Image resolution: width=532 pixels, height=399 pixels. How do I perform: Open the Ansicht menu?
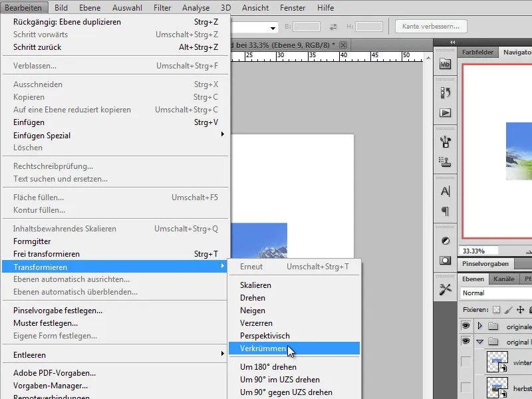point(255,7)
